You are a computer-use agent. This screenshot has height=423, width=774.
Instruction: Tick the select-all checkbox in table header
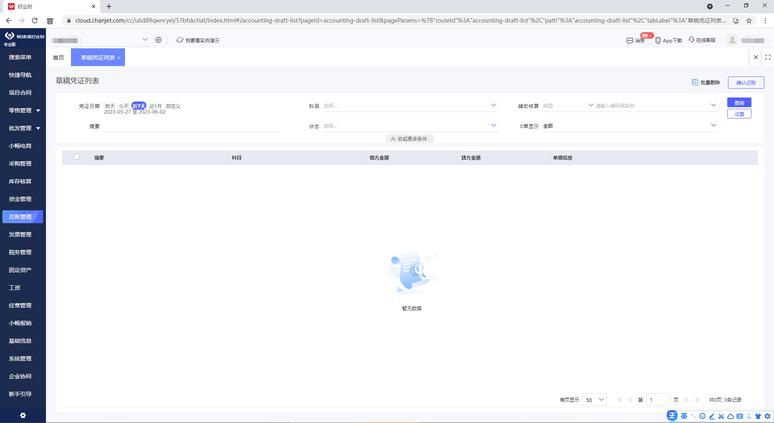[x=77, y=157]
